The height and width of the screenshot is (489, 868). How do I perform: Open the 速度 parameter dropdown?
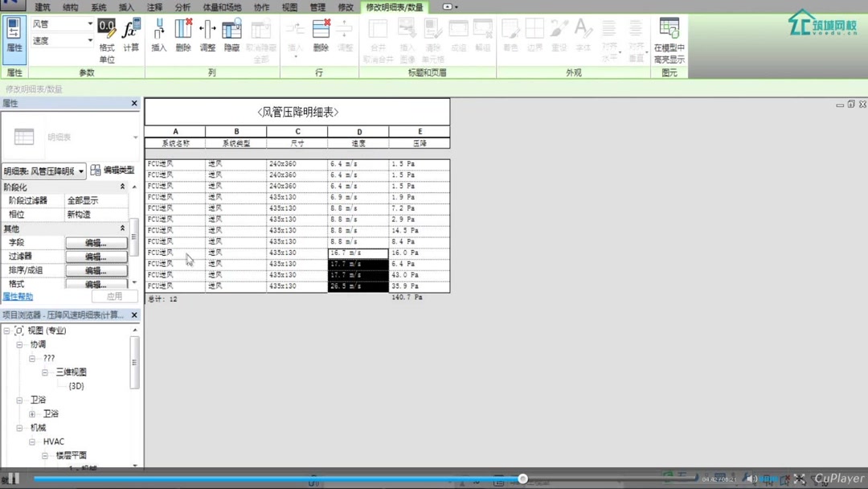pos(88,39)
